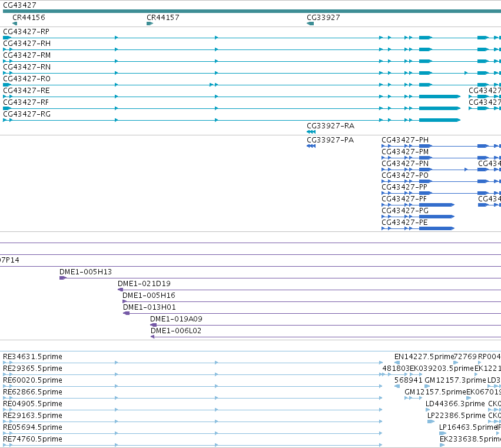
Task: Select EST RE04905.5prime label
Action: pyautogui.click(x=32, y=404)
